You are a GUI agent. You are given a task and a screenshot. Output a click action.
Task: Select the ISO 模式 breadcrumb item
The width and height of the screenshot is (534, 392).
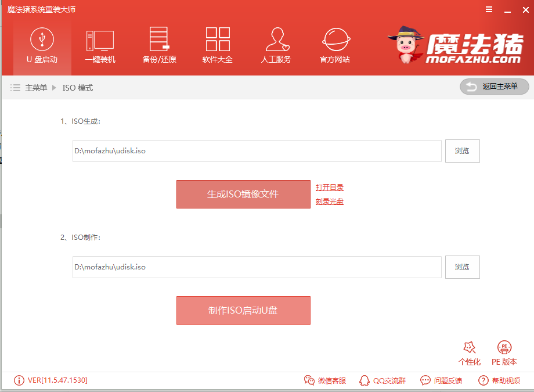(78, 87)
